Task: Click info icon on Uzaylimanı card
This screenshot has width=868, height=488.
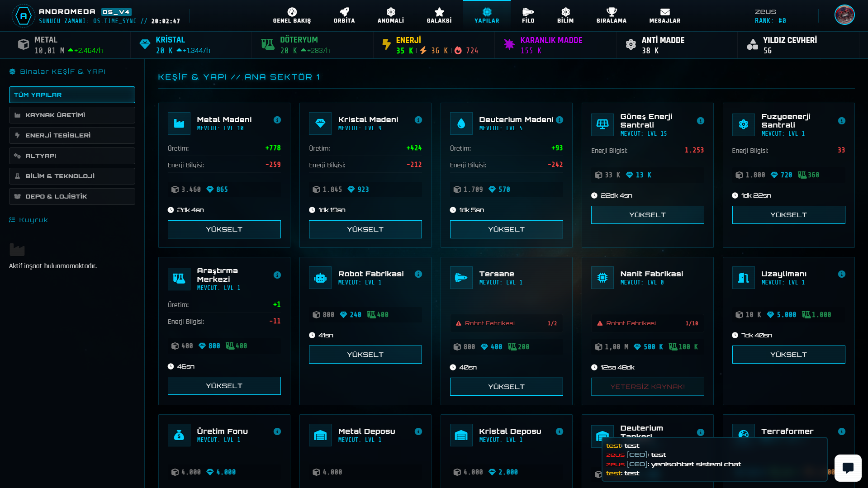Action: click(841, 274)
